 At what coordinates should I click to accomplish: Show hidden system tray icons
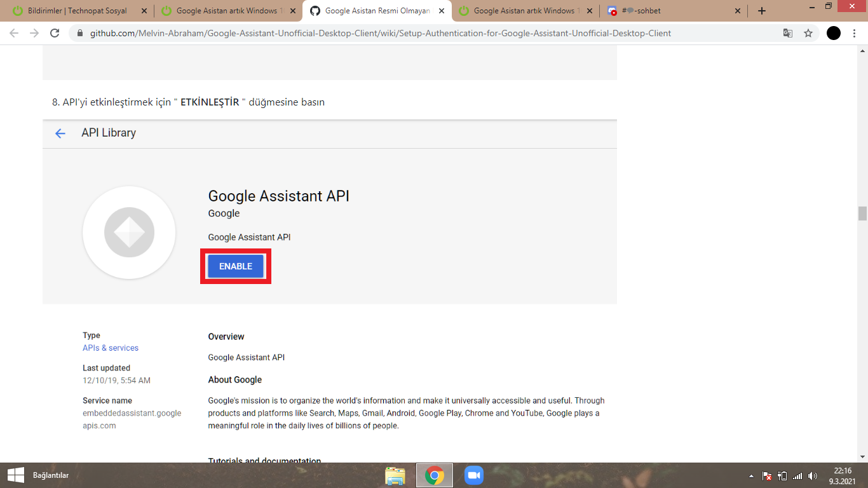752,476
